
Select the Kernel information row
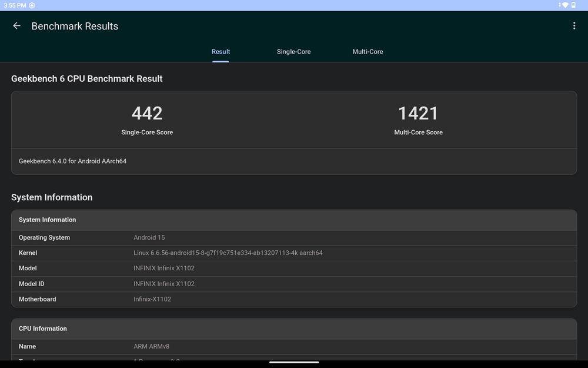pyautogui.click(x=294, y=253)
